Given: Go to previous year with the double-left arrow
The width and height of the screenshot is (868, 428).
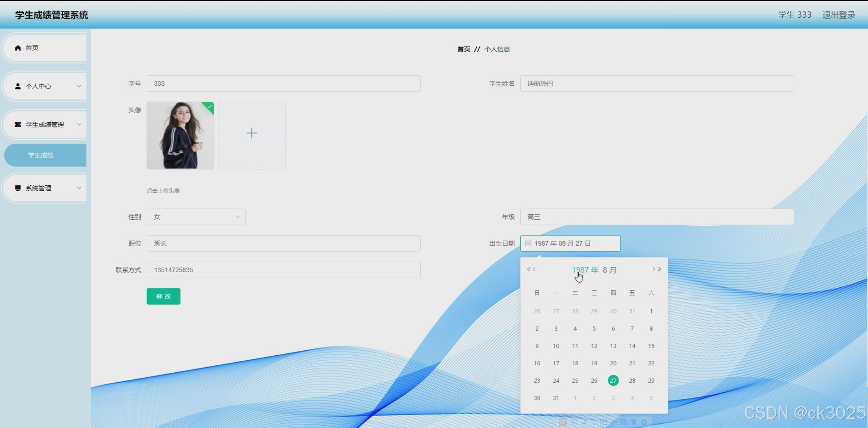Looking at the screenshot, I should pos(529,269).
